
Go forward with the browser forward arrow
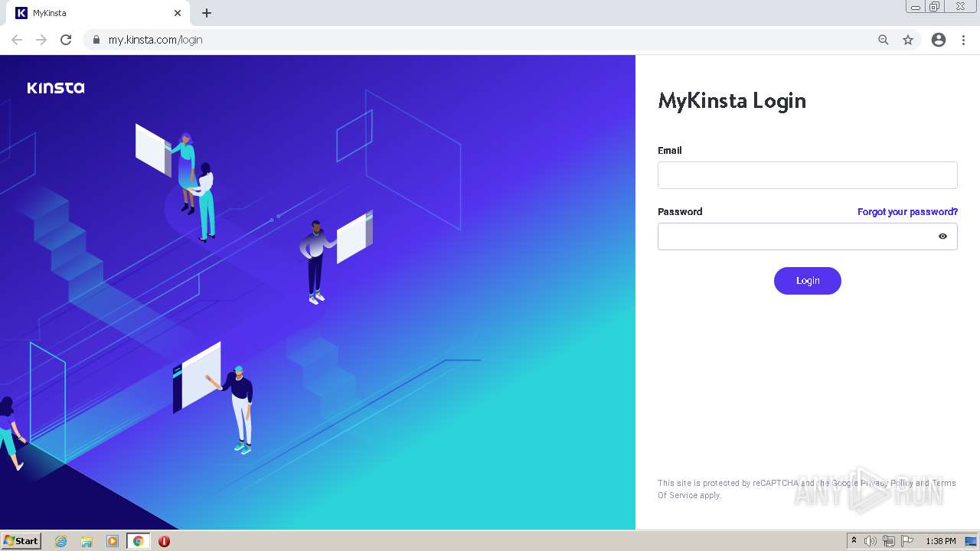41,40
